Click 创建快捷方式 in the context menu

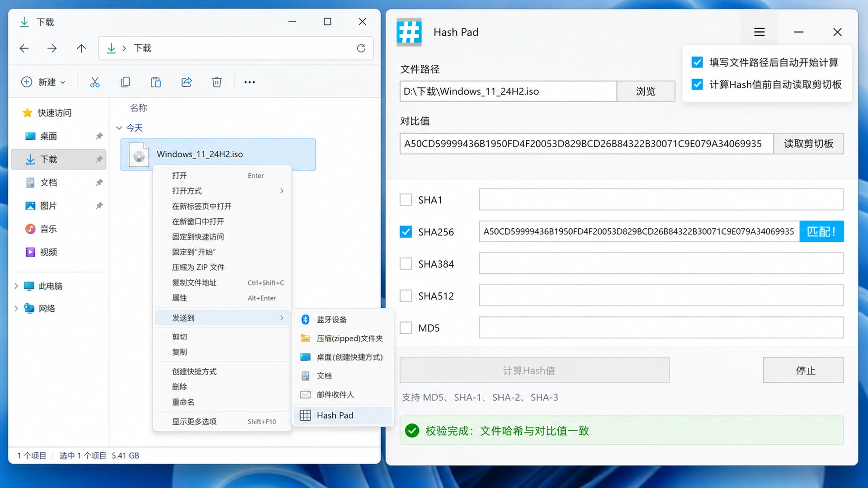222,371
